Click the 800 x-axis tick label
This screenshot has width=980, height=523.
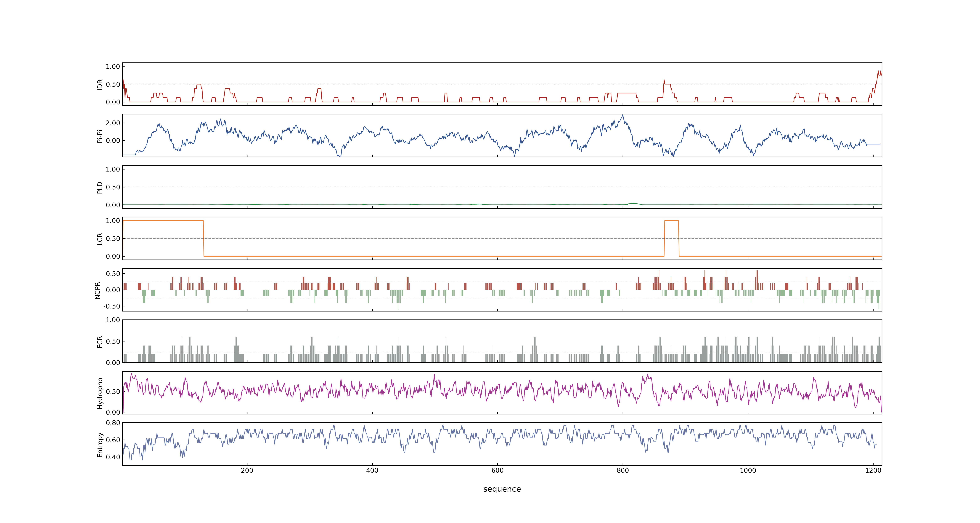pyautogui.click(x=623, y=470)
